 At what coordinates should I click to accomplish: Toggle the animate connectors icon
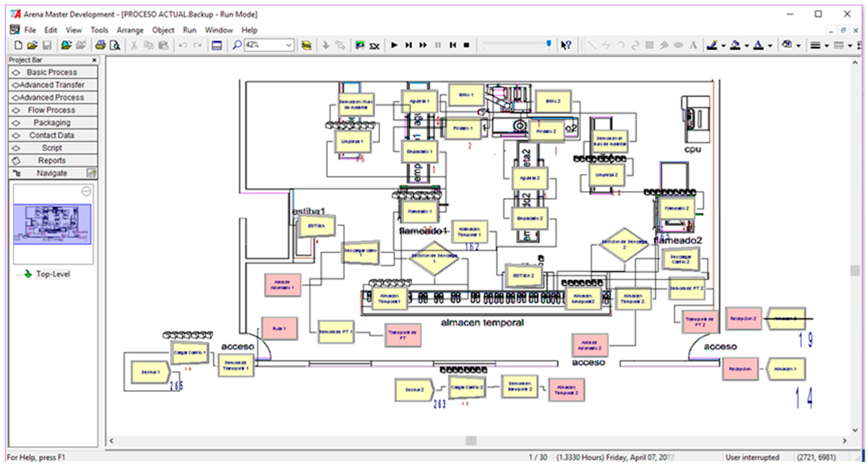pos(360,45)
